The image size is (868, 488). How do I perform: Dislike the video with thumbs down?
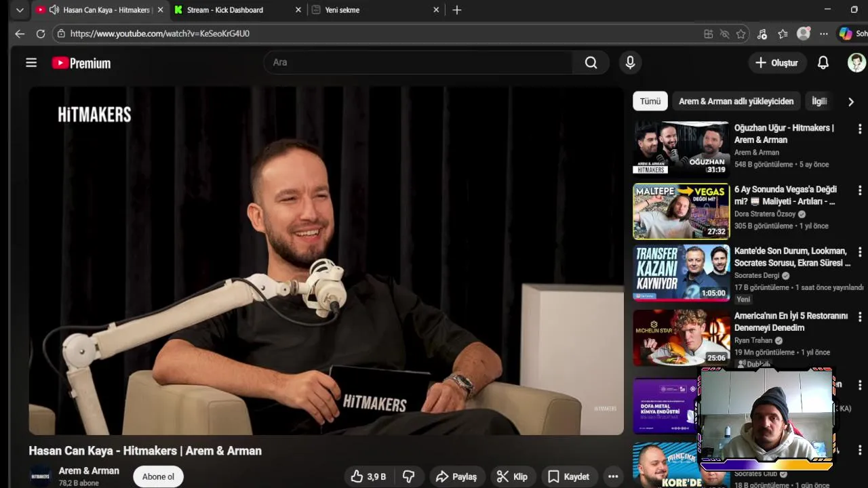[x=409, y=476]
